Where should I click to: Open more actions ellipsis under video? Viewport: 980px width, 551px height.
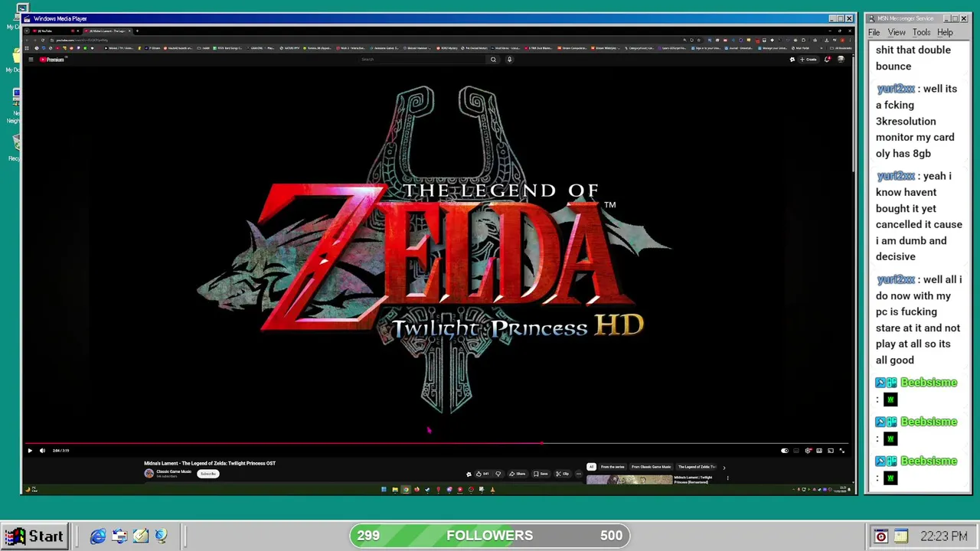(x=579, y=474)
